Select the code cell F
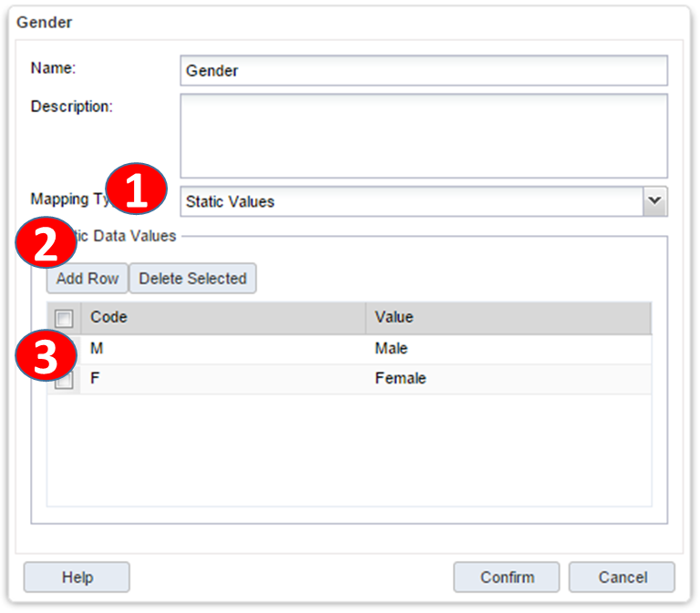This screenshot has height=613, width=700. [x=223, y=378]
